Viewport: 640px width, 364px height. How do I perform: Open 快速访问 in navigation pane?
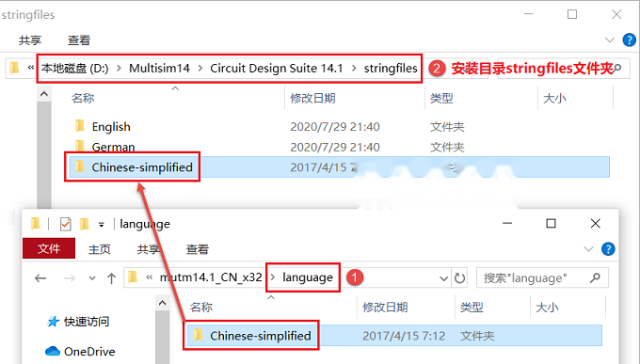87,322
